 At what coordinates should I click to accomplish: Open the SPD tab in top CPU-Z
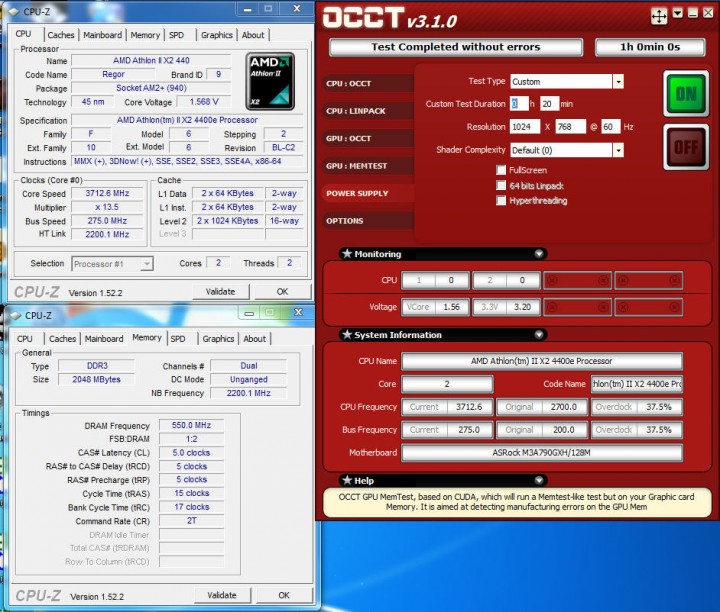pos(176,35)
